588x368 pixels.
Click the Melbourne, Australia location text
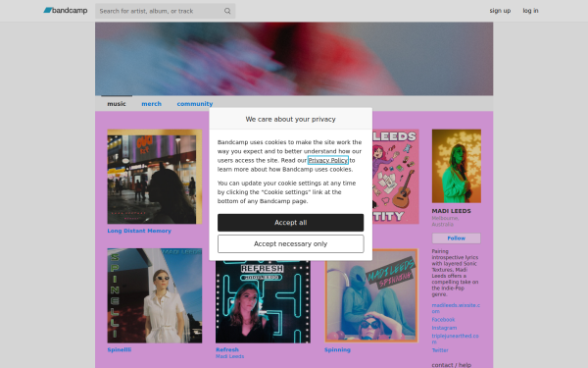tap(445, 221)
